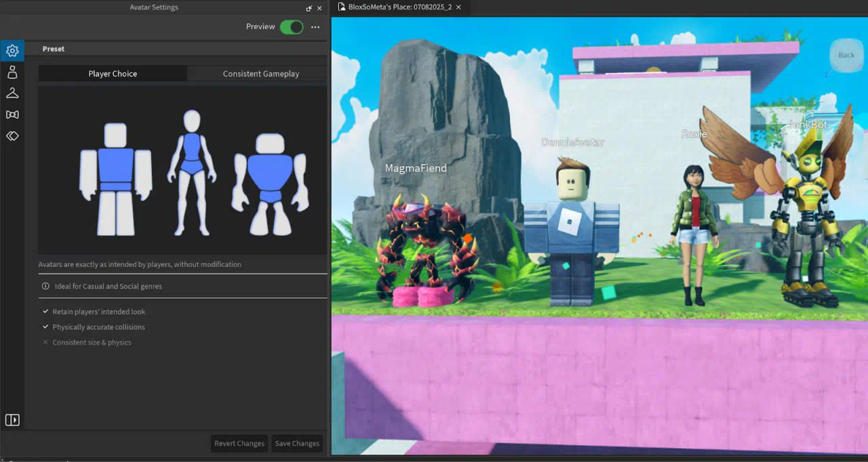Image resolution: width=868 pixels, height=462 pixels.
Task: Open the gear Presets section in sidebar
Action: click(x=12, y=51)
